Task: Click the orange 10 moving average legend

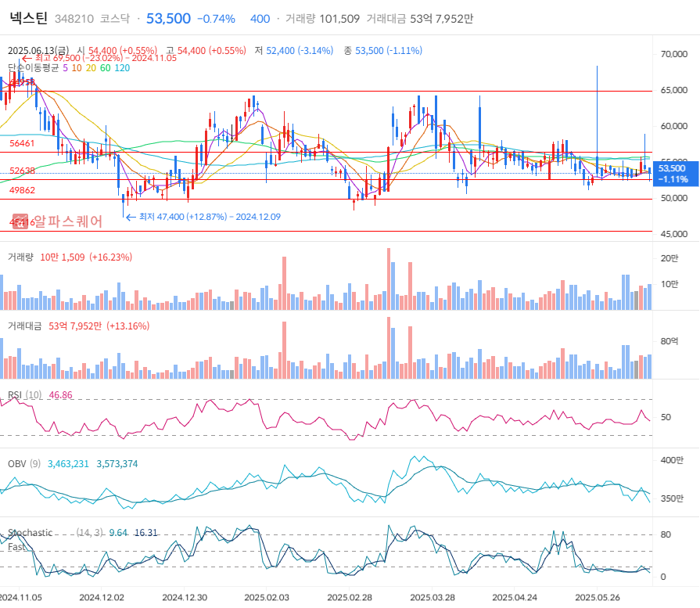Action: (x=77, y=68)
